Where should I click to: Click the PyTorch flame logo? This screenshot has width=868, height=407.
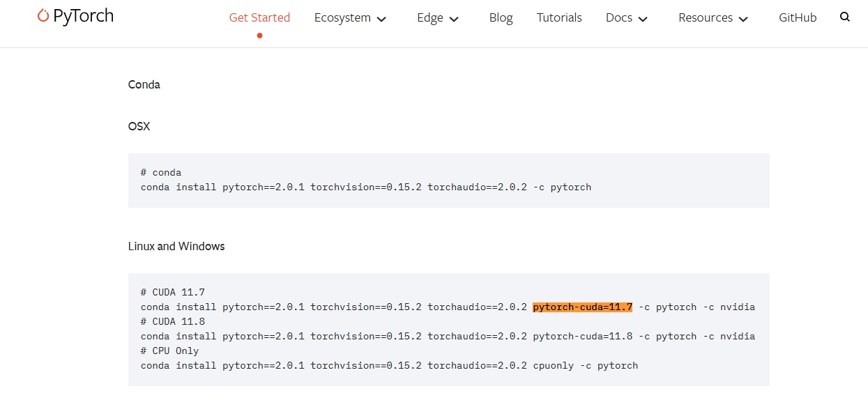43,15
